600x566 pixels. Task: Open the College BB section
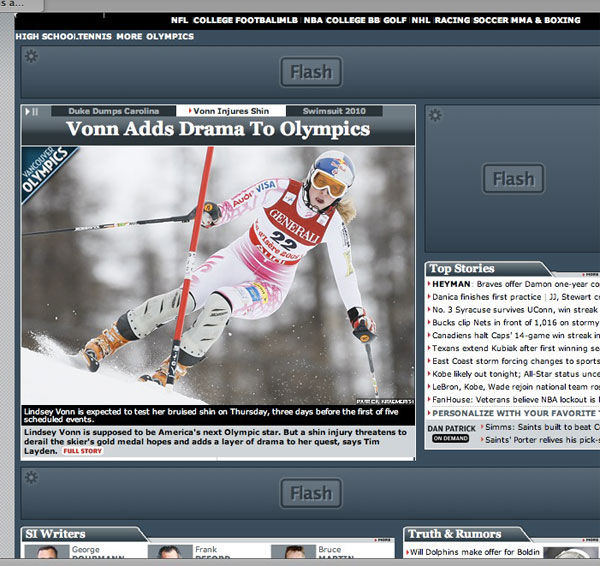pyautogui.click(x=353, y=20)
